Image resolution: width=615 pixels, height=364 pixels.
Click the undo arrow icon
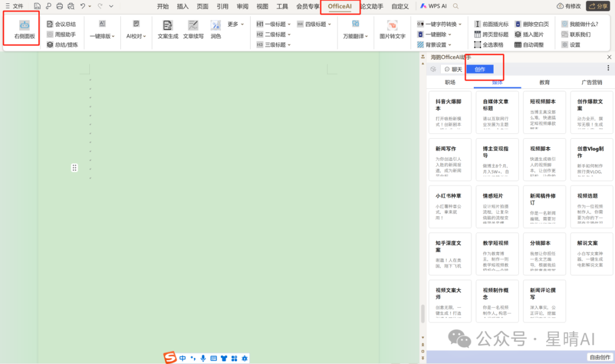coord(83,6)
